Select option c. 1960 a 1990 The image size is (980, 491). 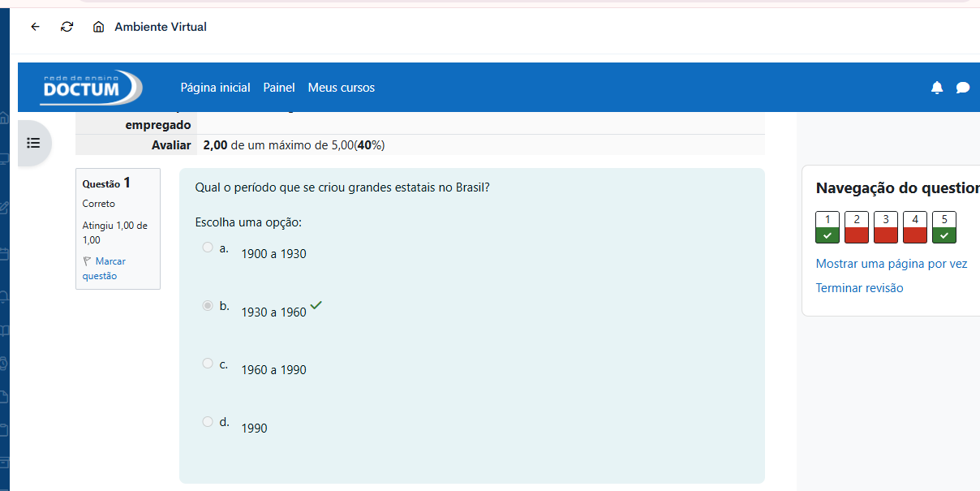click(x=208, y=364)
